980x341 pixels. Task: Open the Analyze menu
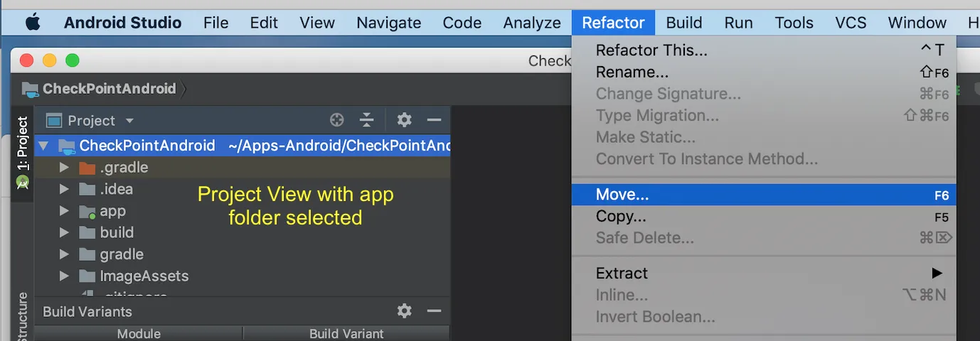pos(532,23)
